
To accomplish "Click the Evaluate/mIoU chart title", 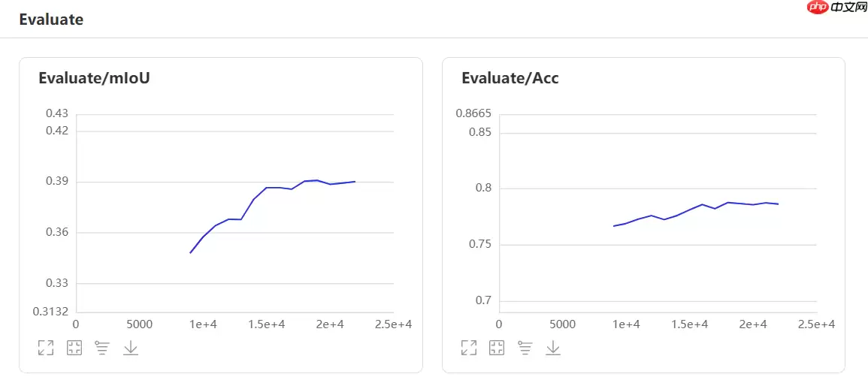I will [94, 78].
